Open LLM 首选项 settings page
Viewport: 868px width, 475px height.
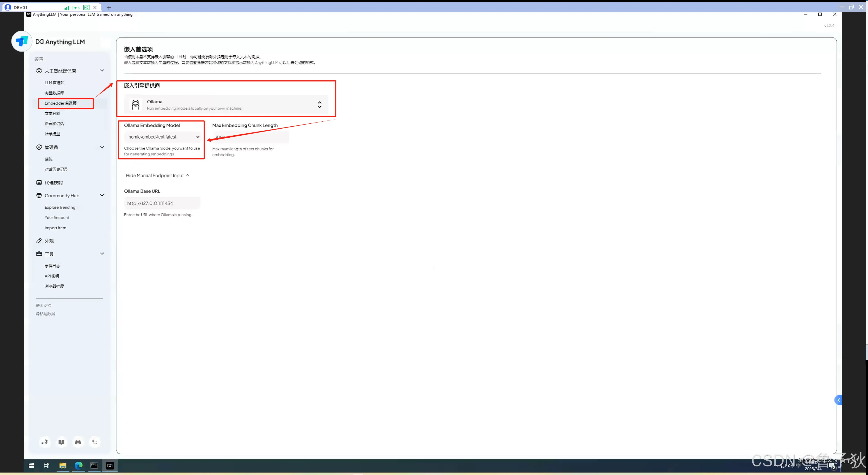(54, 82)
